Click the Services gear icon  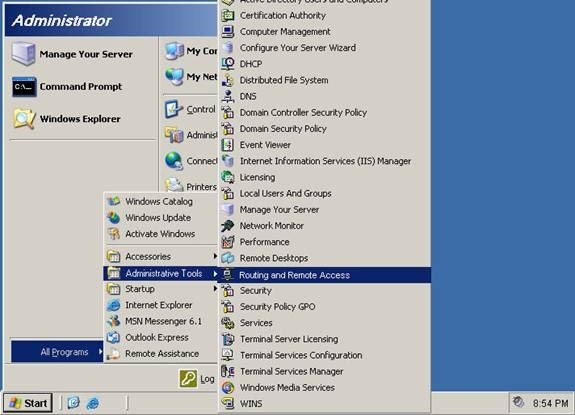coord(228,323)
